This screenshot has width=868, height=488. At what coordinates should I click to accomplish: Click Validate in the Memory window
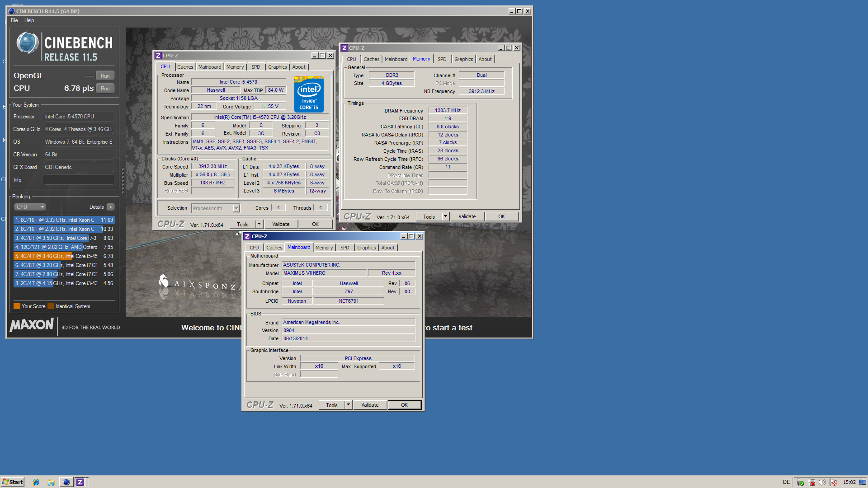[467, 216]
